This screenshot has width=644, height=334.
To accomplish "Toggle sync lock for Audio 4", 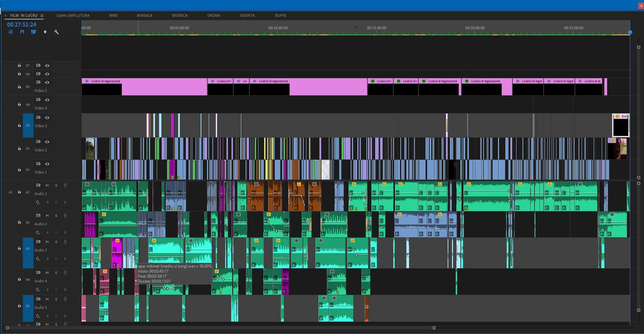I will [x=38, y=273].
